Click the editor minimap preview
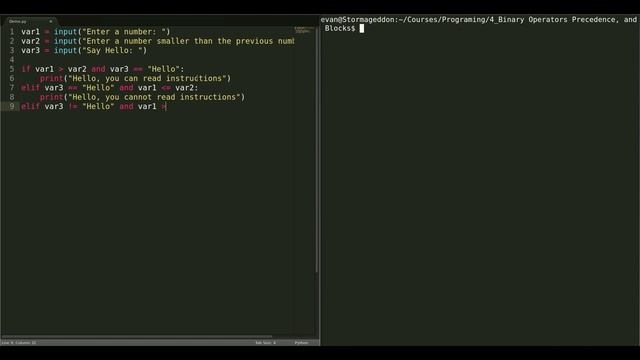 (303, 30)
